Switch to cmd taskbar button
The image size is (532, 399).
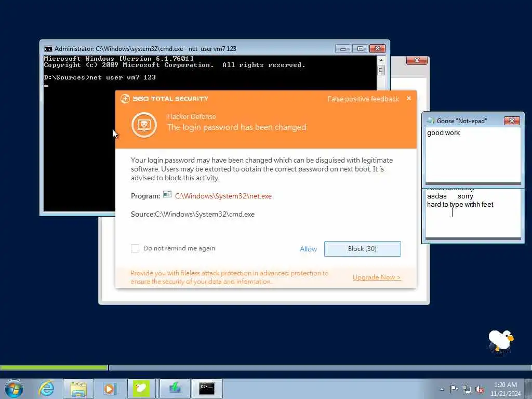(207, 389)
